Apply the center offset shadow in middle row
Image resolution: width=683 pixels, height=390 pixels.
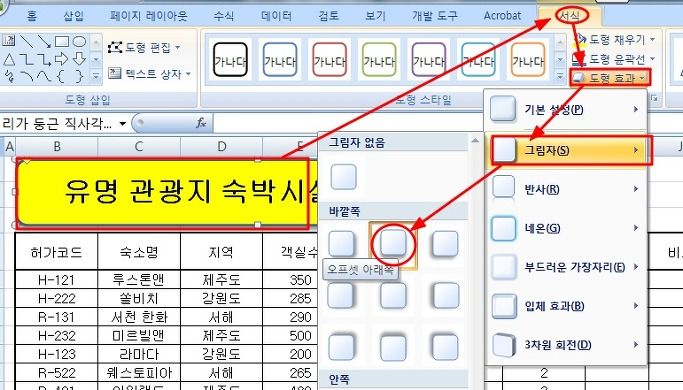click(x=393, y=295)
